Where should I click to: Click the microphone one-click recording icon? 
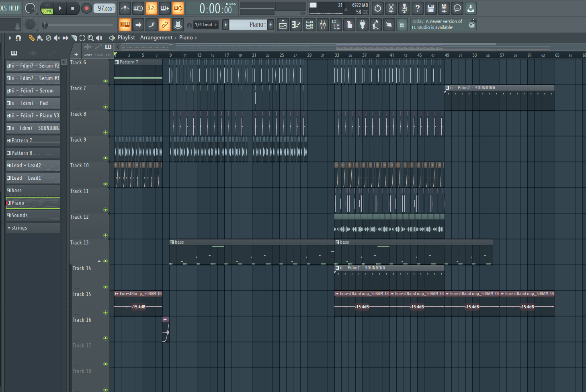pos(404,8)
